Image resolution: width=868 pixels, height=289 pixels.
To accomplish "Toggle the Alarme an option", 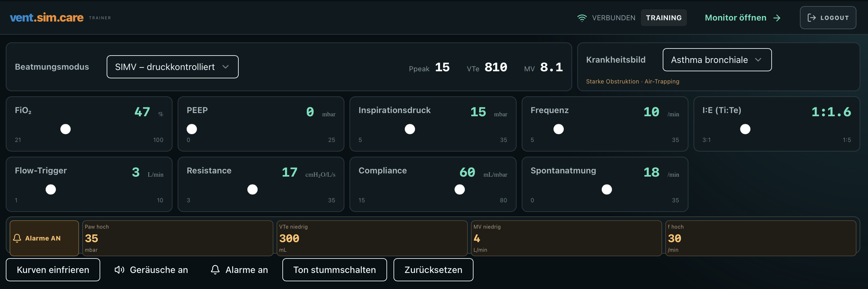I will [x=239, y=270].
